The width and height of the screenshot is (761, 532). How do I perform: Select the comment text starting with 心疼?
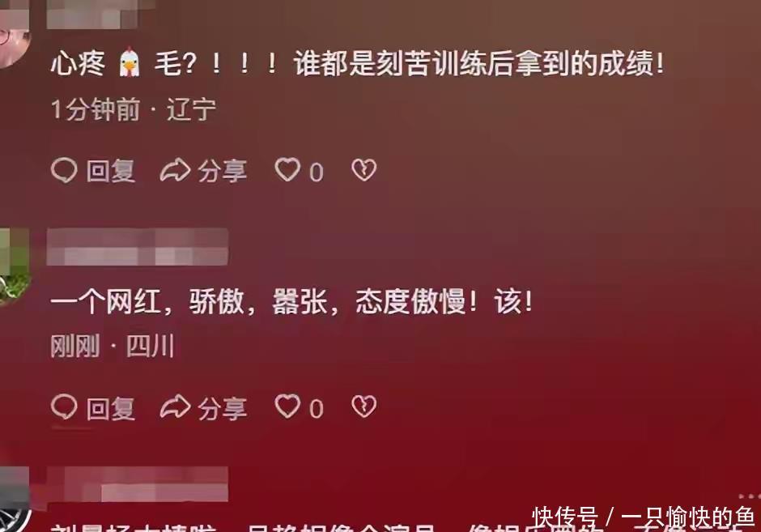pos(357,63)
